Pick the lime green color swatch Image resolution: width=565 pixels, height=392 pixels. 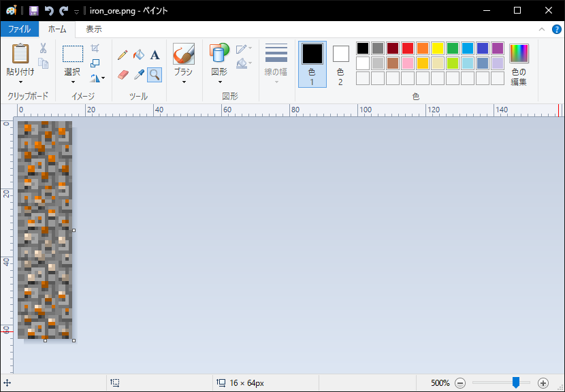pos(452,63)
